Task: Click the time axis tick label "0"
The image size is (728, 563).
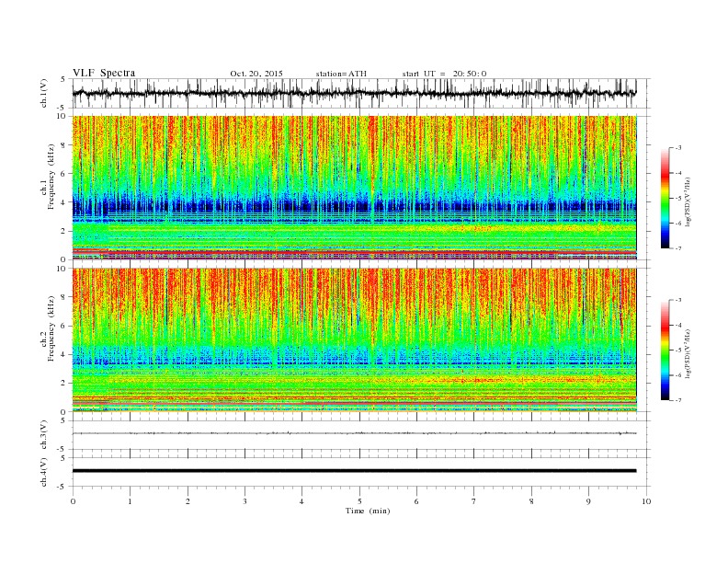Action: pyautogui.click(x=73, y=501)
